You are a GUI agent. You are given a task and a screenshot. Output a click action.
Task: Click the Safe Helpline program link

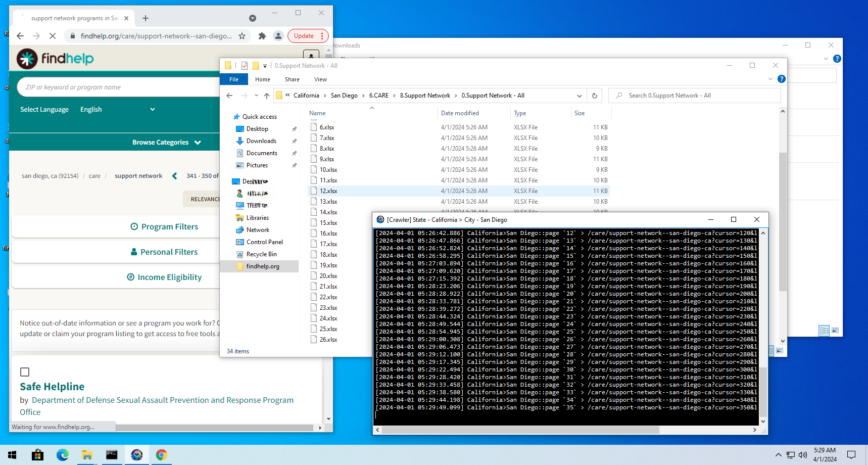pyautogui.click(x=52, y=387)
